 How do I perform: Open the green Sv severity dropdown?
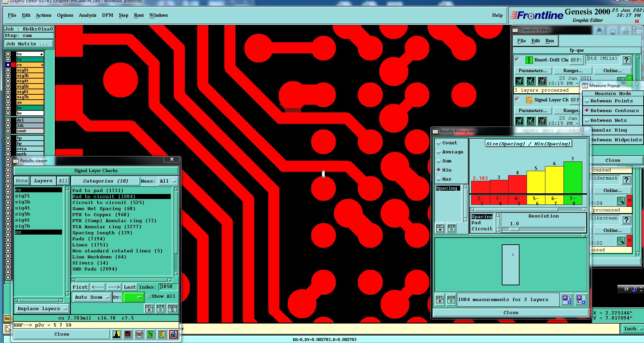[x=133, y=297]
